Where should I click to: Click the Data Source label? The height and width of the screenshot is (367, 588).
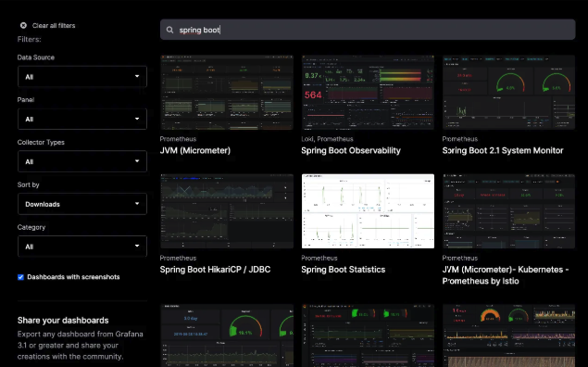pyautogui.click(x=35, y=57)
